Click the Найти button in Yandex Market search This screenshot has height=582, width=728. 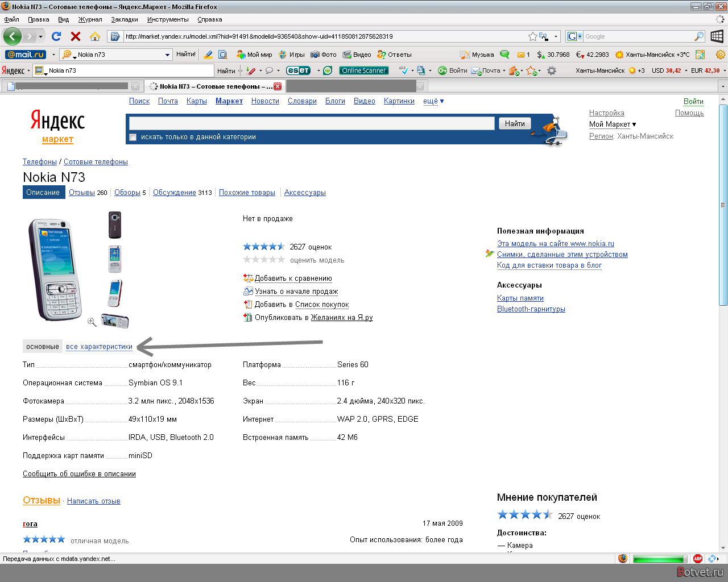click(x=515, y=123)
